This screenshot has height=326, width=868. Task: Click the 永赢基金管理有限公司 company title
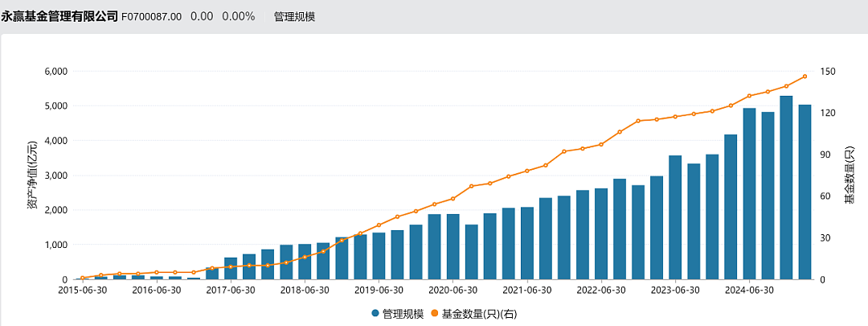[x=59, y=17]
